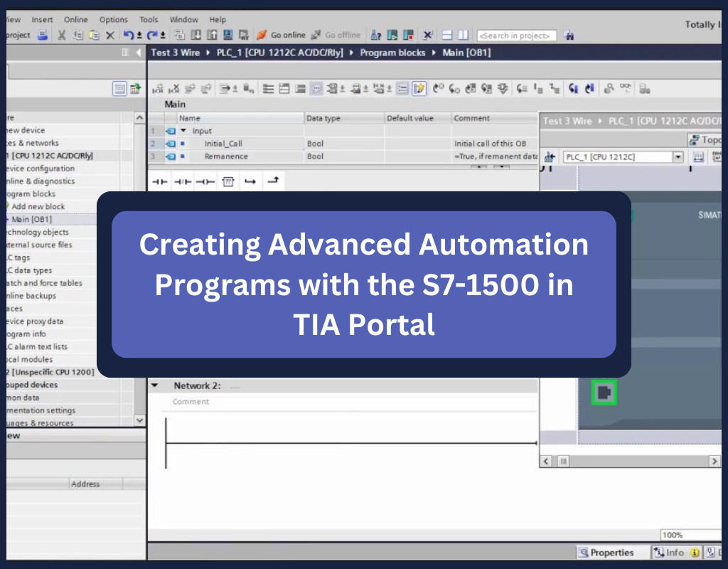Image resolution: width=728 pixels, height=569 pixels.
Task: Select Add new block in project tree
Action: pyautogui.click(x=38, y=206)
